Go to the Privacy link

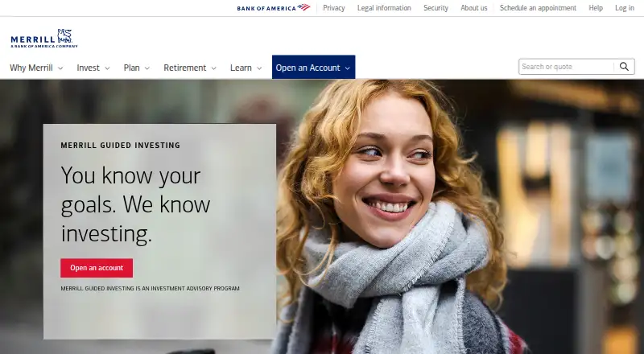tap(334, 8)
